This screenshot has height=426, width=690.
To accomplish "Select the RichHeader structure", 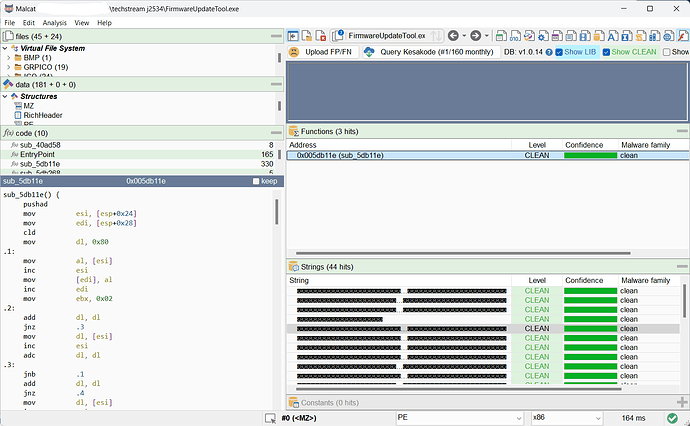I will tap(43, 115).
